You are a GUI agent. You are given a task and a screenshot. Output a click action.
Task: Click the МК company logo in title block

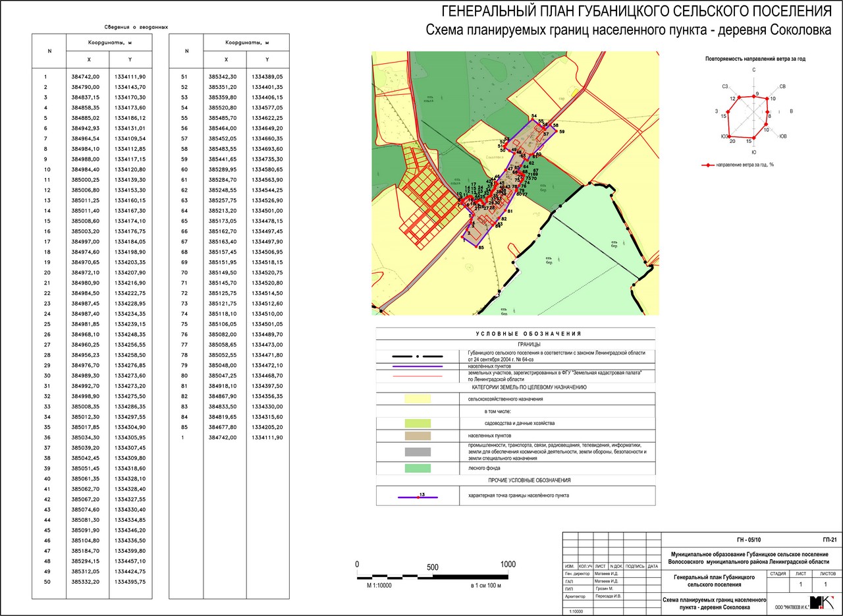821,602
